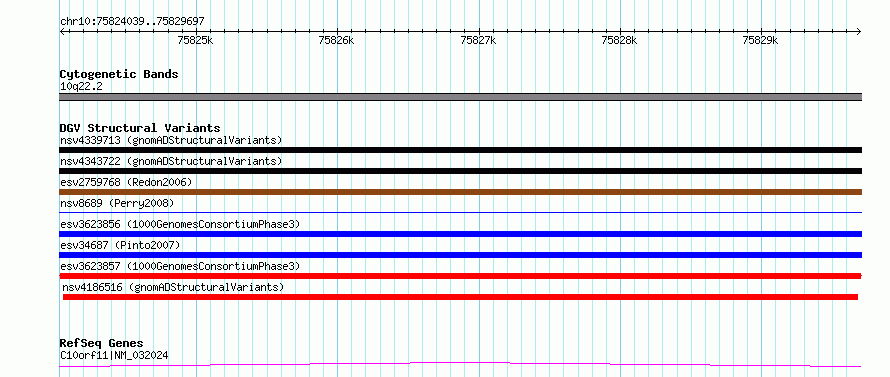
Task: Click the esv3623857 variant label
Action: 180,266
